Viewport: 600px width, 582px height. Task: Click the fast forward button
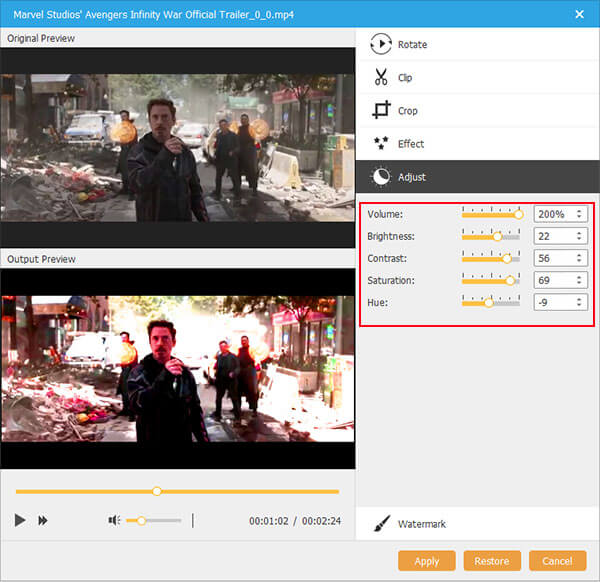(x=42, y=520)
